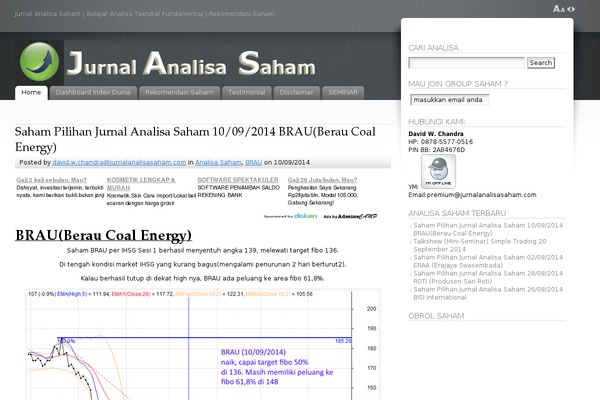Open sidebar link 28/08/2014 ROTI
600x400 pixels.
(x=488, y=278)
